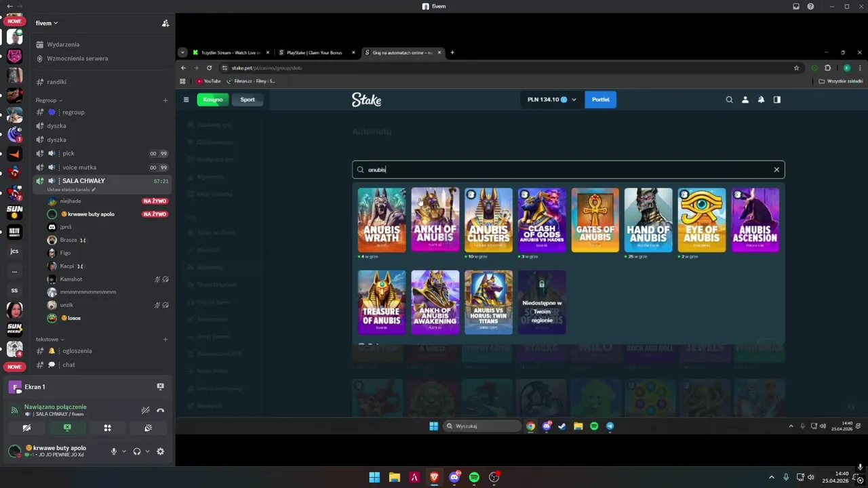Viewport: 868px width, 488px height.
Task: Disconnect from the voice channel (phone icon)
Action: point(160,410)
